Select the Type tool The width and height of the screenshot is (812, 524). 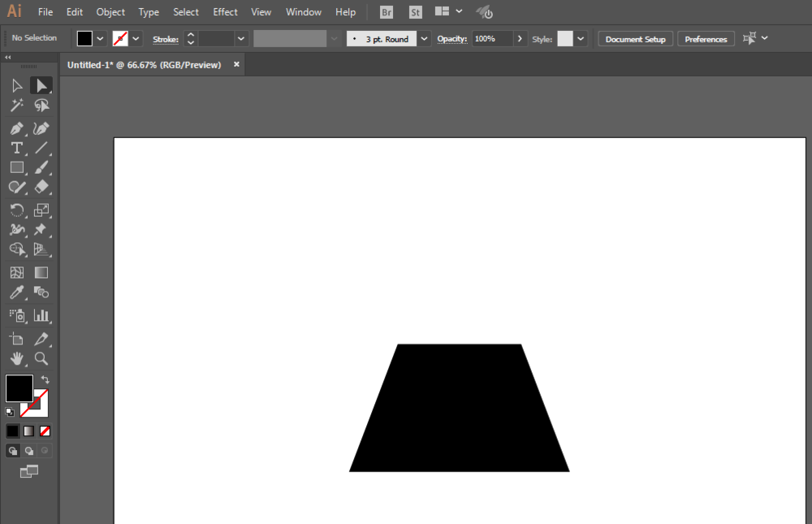16,148
